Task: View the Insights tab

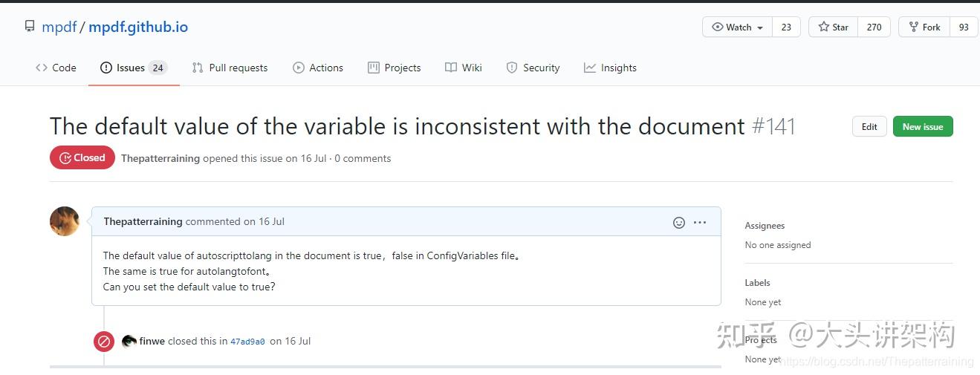Action: (610, 68)
